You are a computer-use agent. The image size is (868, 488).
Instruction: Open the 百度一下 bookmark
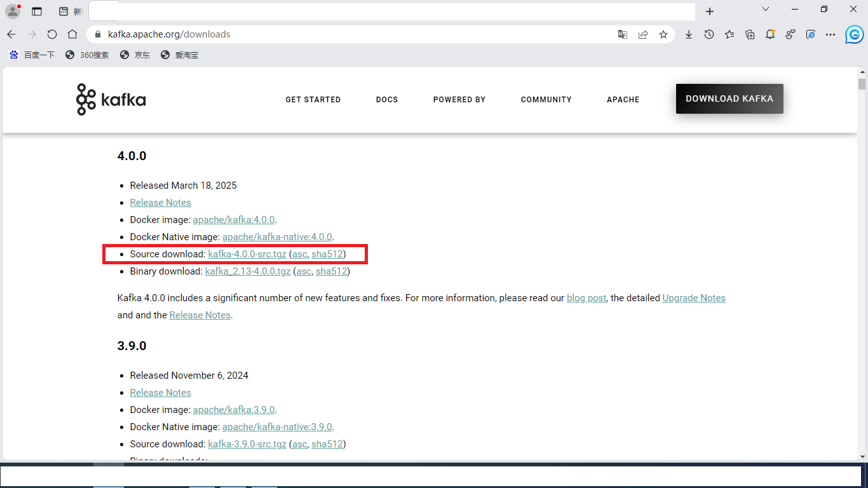pyautogui.click(x=32, y=55)
